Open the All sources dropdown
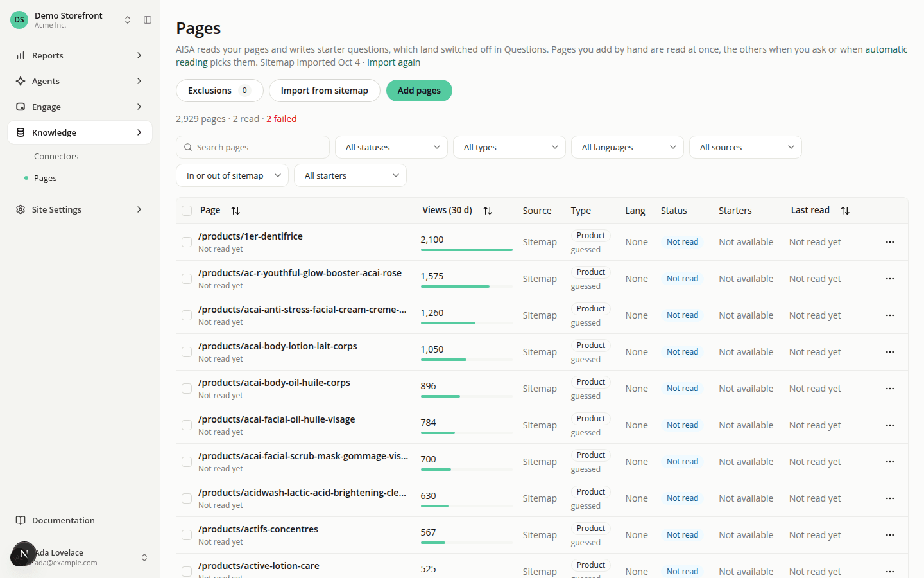924x578 pixels. [746, 147]
